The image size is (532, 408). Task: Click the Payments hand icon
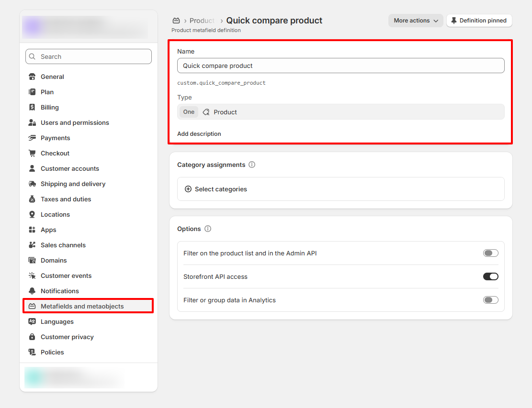click(x=32, y=138)
